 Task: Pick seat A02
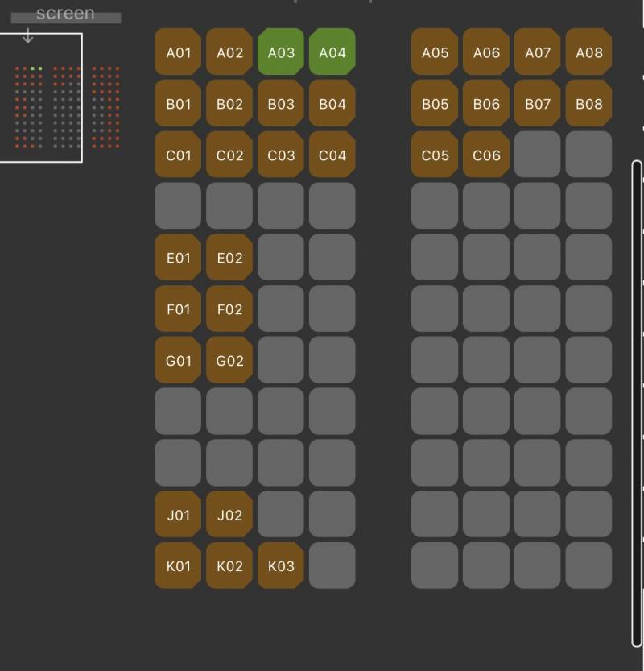pyautogui.click(x=229, y=52)
